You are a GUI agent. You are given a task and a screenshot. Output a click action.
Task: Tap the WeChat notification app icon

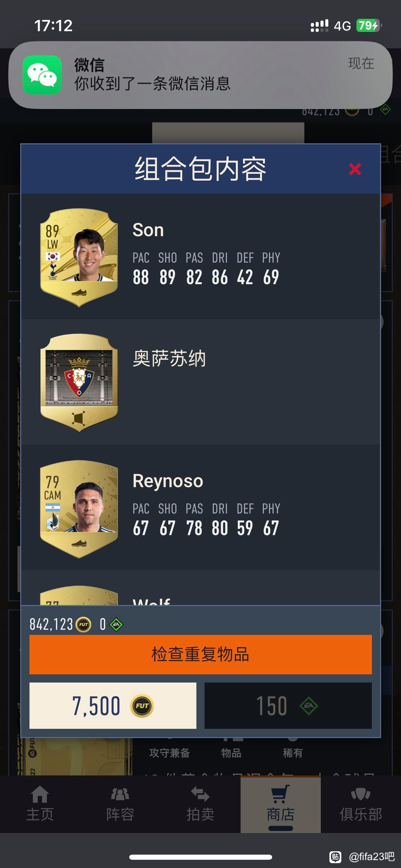(x=42, y=75)
